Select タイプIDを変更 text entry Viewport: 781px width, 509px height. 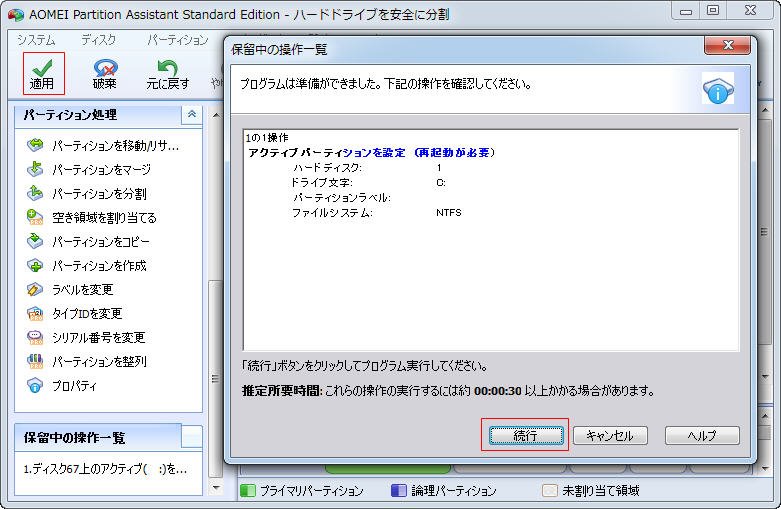[x=87, y=313]
